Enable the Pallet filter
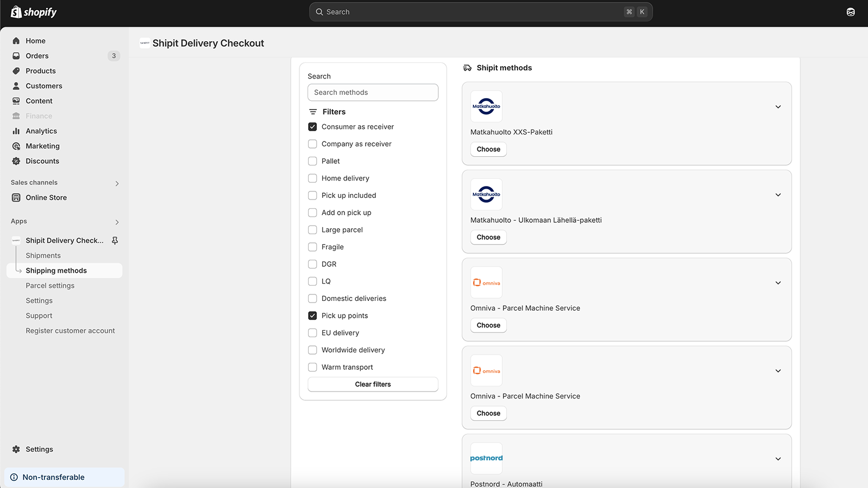The height and width of the screenshot is (488, 868). pyautogui.click(x=312, y=161)
